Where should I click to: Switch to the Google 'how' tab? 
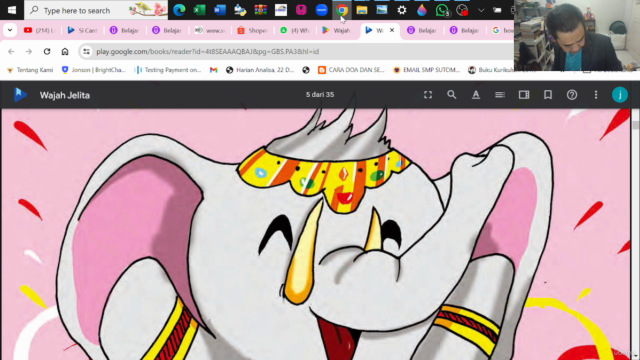click(x=503, y=30)
